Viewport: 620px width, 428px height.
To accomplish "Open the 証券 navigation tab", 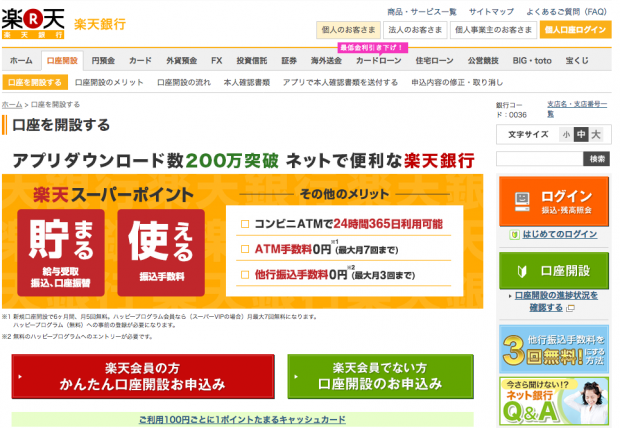I will click(289, 61).
